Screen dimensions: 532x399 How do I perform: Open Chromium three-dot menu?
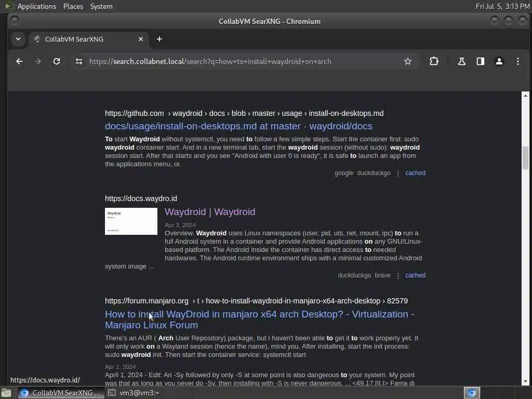click(518, 61)
